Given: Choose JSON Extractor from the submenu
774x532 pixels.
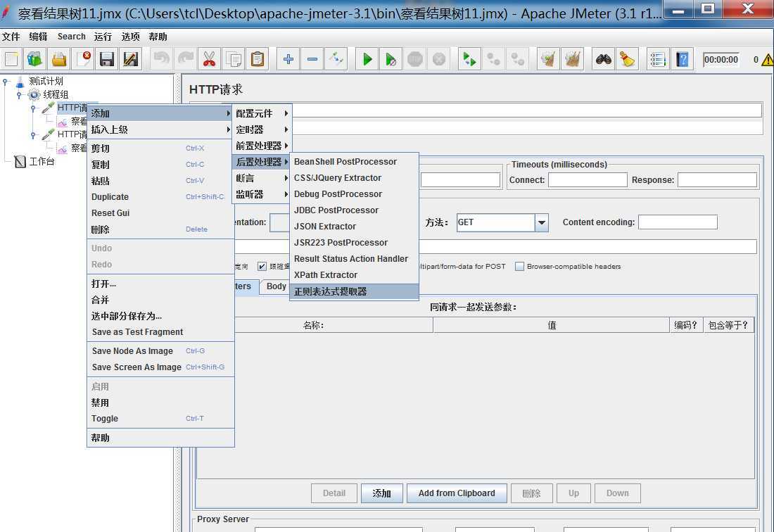Looking at the screenshot, I should (x=354, y=227).
